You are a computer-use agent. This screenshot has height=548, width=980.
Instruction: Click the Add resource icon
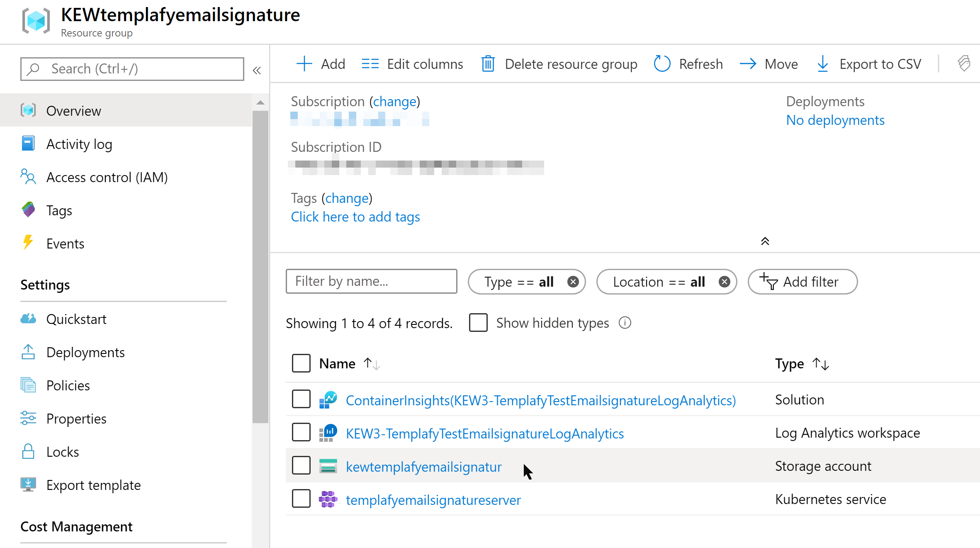(304, 63)
